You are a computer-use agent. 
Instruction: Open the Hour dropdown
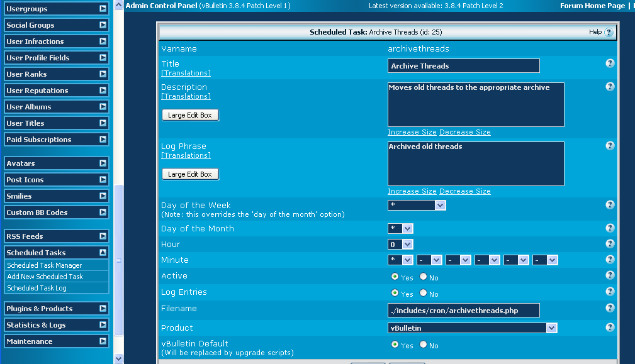point(400,244)
